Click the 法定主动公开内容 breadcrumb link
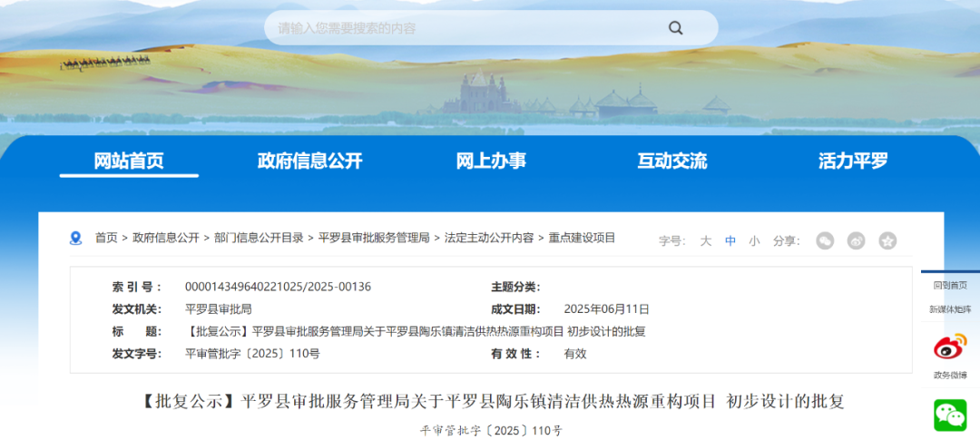 (489, 238)
